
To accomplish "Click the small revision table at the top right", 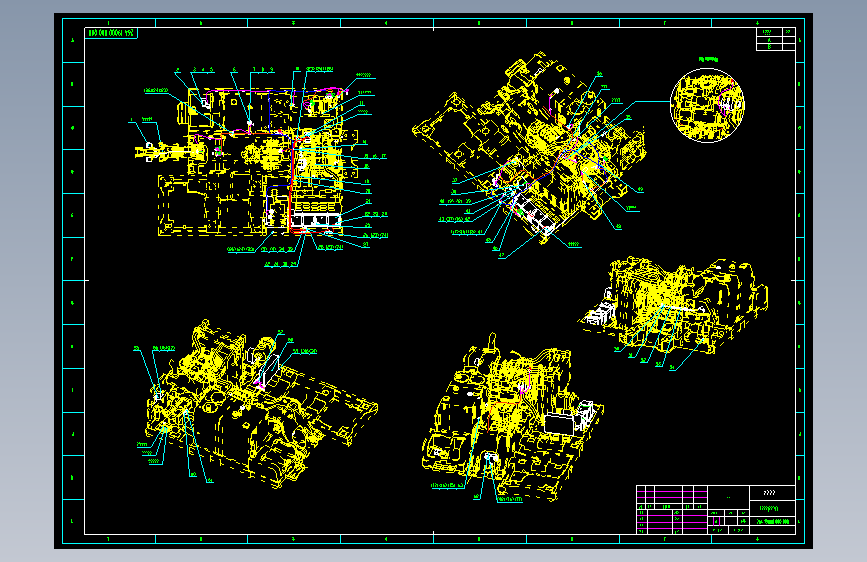I will (x=775, y=39).
